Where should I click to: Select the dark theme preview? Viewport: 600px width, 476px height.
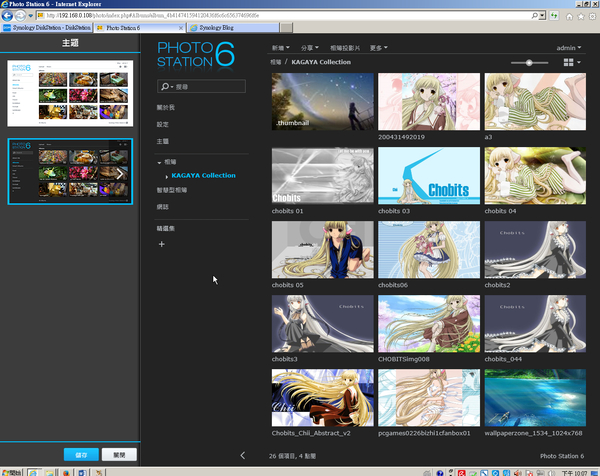[x=70, y=171]
